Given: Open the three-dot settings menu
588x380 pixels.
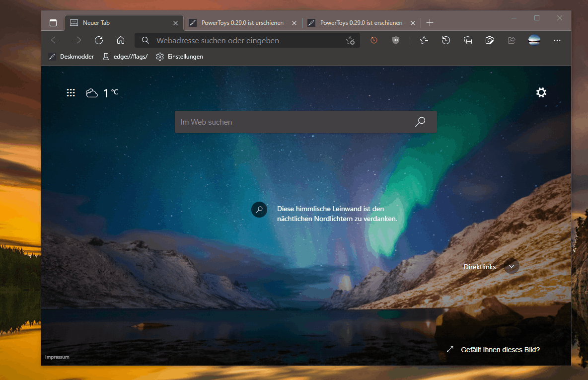Looking at the screenshot, I should point(557,40).
